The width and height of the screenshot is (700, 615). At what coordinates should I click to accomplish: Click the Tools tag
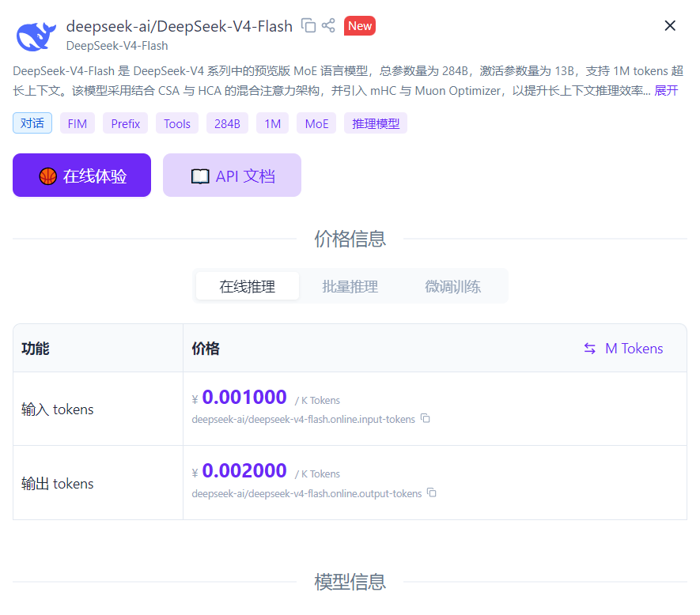pyautogui.click(x=177, y=123)
